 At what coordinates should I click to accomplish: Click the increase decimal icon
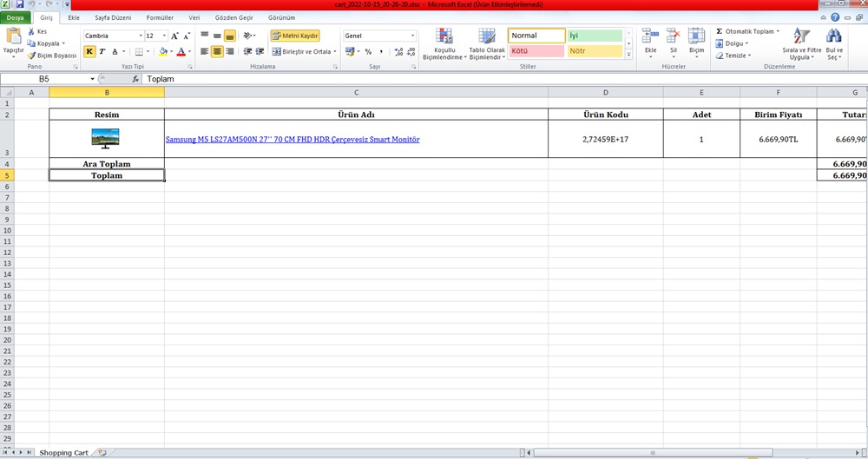tap(398, 51)
